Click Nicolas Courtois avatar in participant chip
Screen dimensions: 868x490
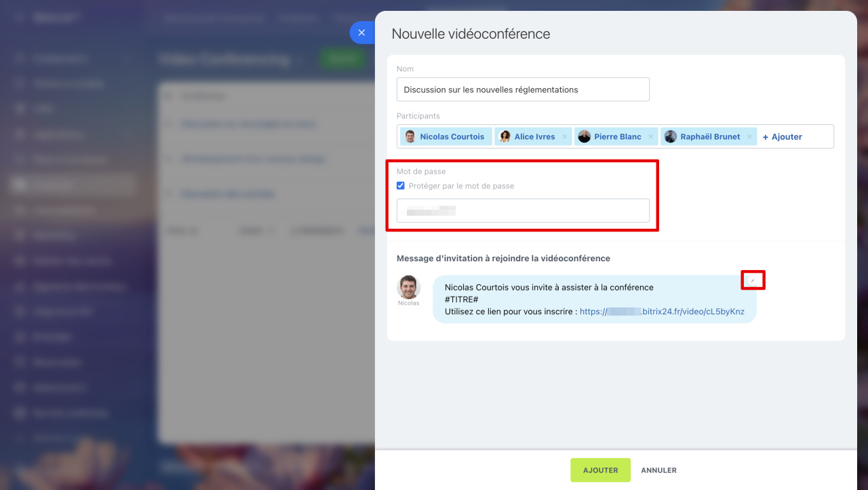pos(410,136)
